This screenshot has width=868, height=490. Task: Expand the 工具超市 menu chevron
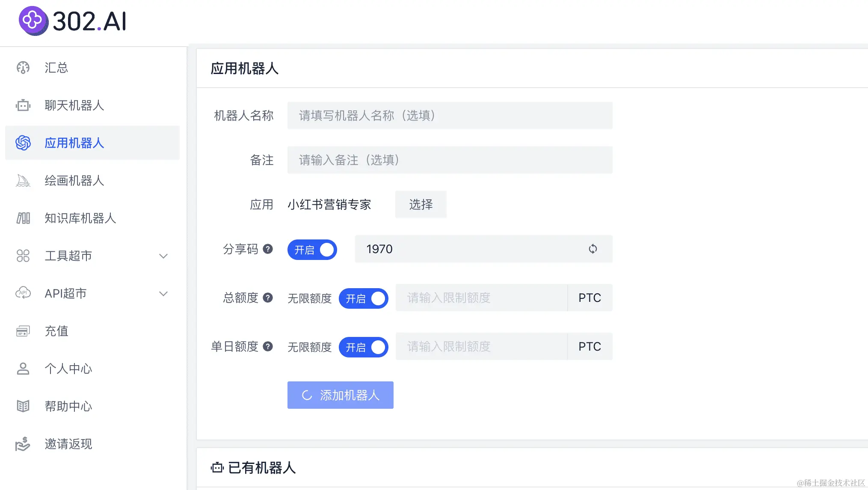(163, 256)
